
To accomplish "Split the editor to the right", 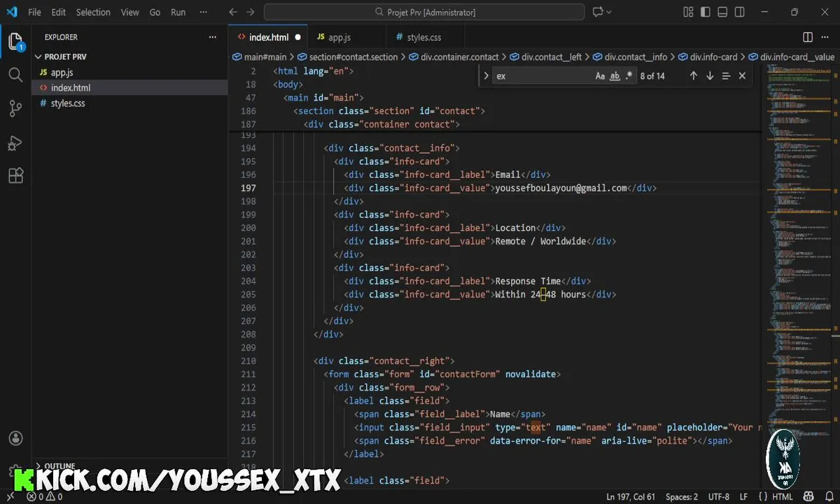I will click(x=808, y=37).
